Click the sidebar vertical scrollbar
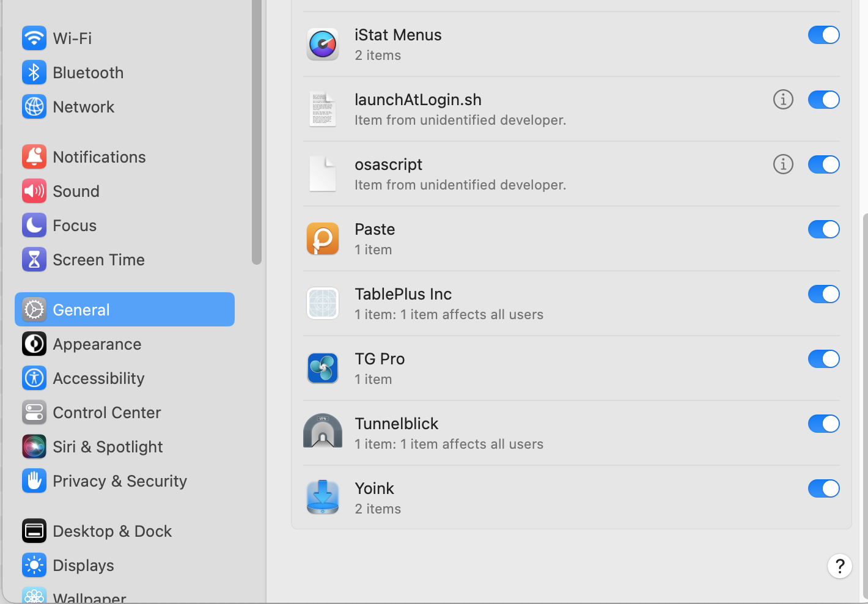The image size is (868, 604). pos(257,132)
